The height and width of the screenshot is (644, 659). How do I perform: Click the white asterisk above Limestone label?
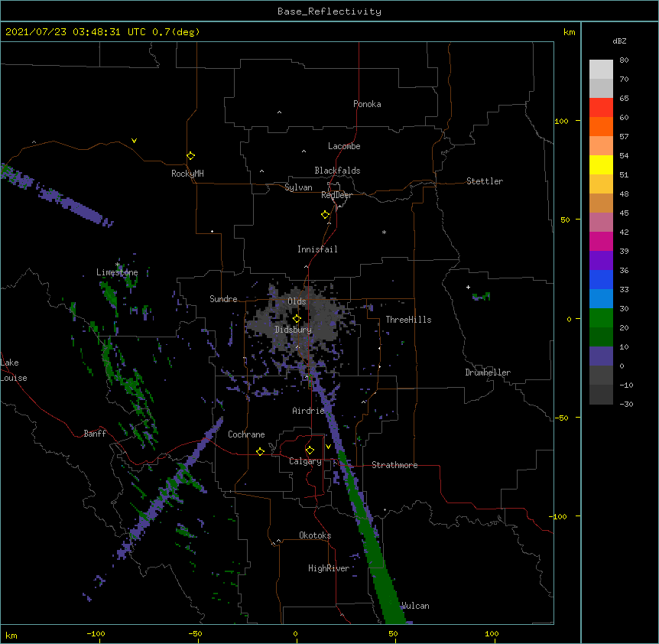click(x=118, y=265)
